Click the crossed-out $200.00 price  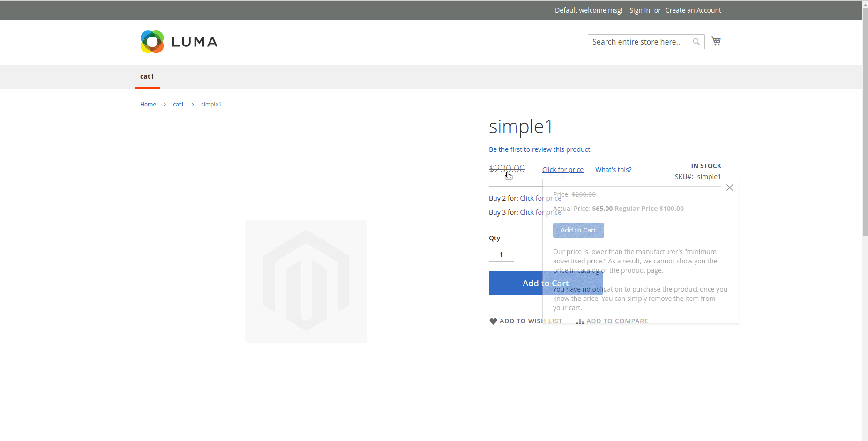click(x=507, y=169)
